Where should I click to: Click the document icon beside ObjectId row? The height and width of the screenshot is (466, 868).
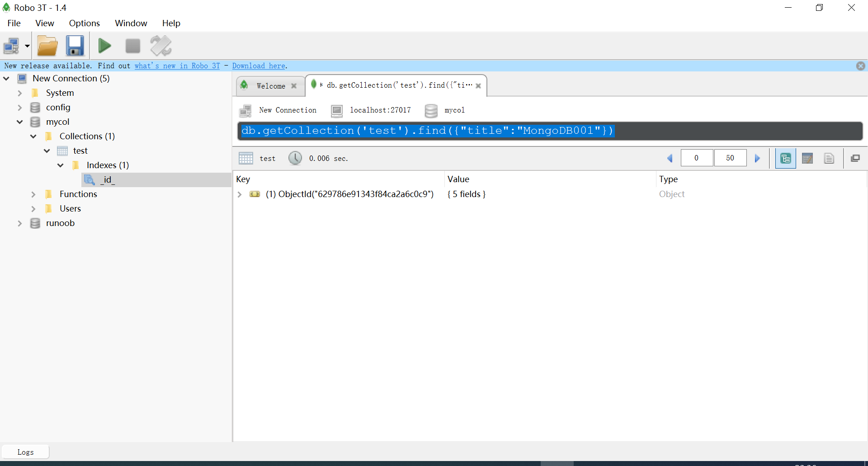tap(255, 194)
